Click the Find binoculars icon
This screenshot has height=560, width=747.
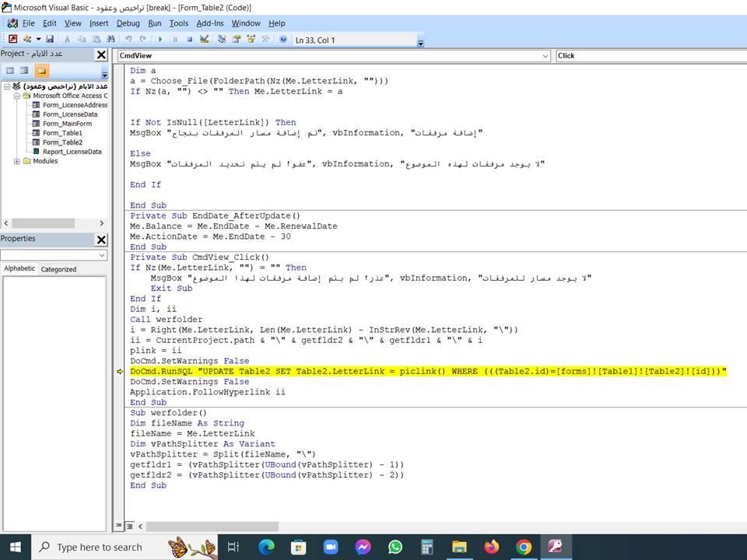[x=110, y=39]
